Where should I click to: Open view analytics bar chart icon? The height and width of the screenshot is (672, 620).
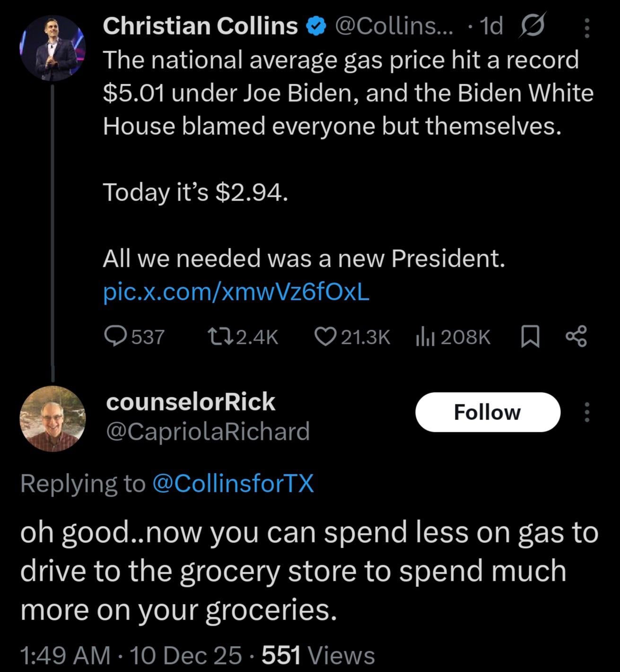pos(426,337)
